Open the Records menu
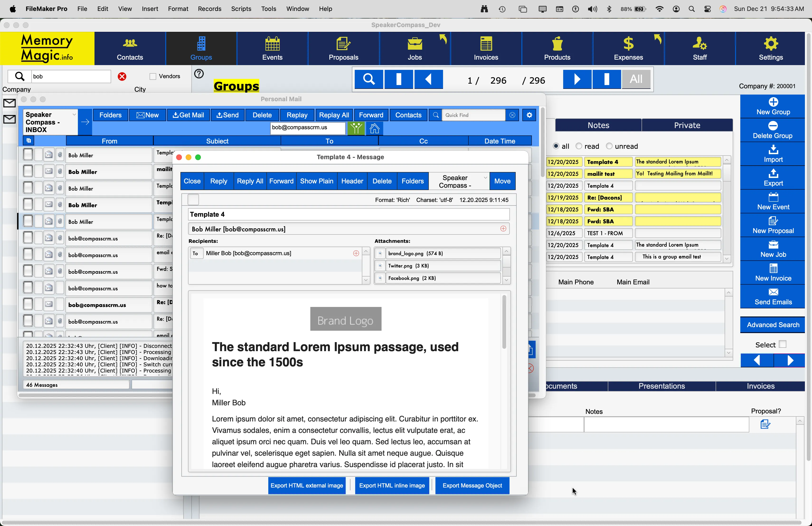Image resolution: width=812 pixels, height=526 pixels. tap(209, 9)
